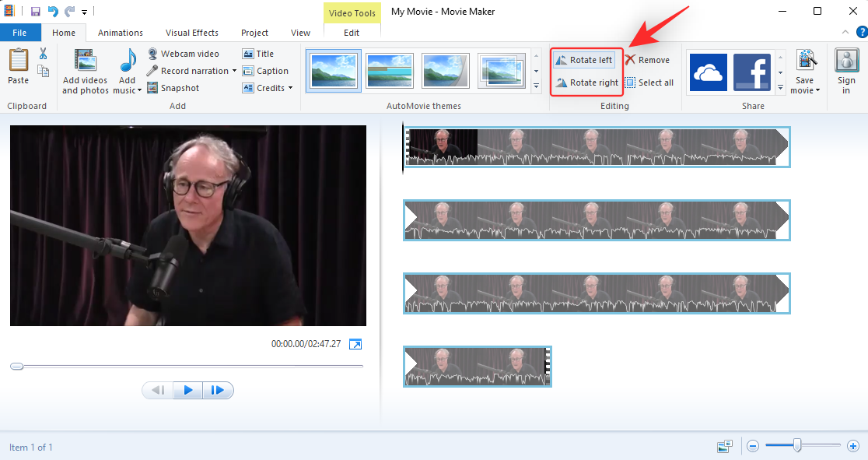
Task: Open the Visual Effects tab
Action: click(191, 33)
